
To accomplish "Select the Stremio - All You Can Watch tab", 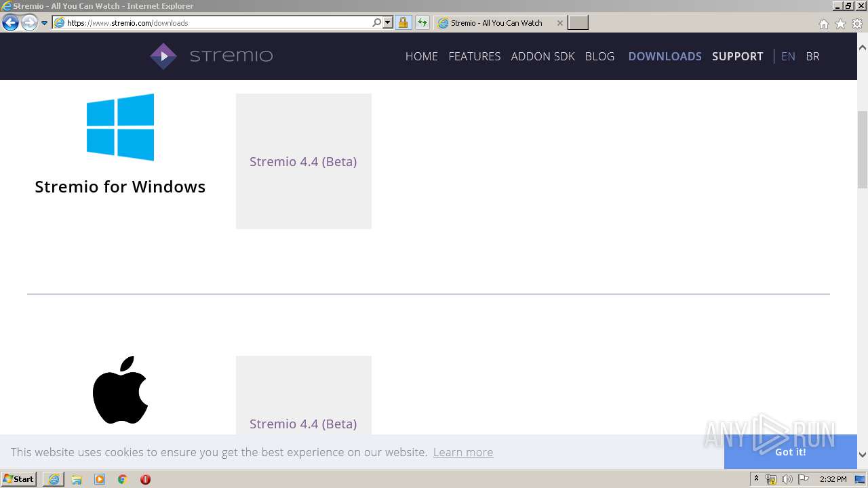I will (x=499, y=22).
